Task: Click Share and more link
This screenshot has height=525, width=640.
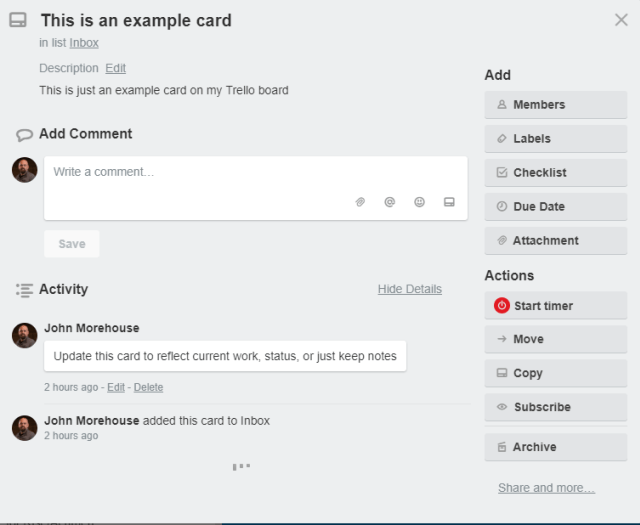Action: 546,488
